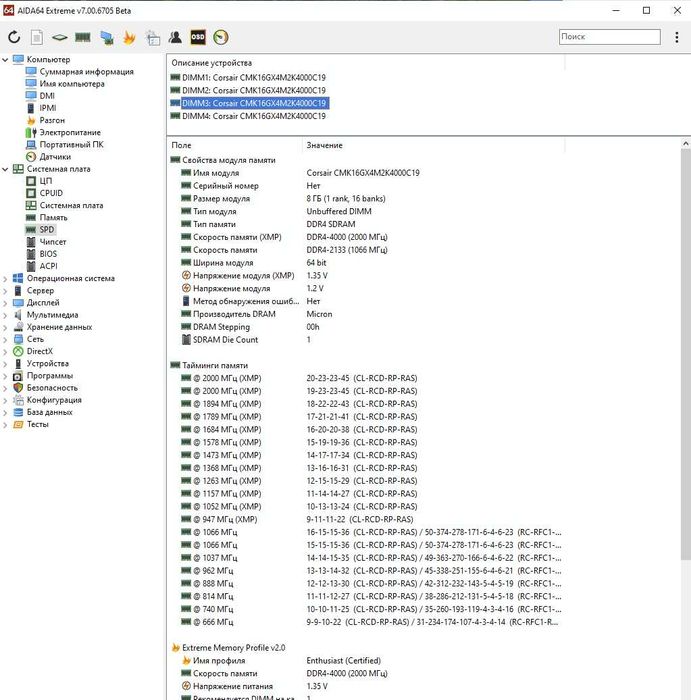Click the user profile toolbar icon
This screenshot has width=691, height=700.
coord(175,37)
